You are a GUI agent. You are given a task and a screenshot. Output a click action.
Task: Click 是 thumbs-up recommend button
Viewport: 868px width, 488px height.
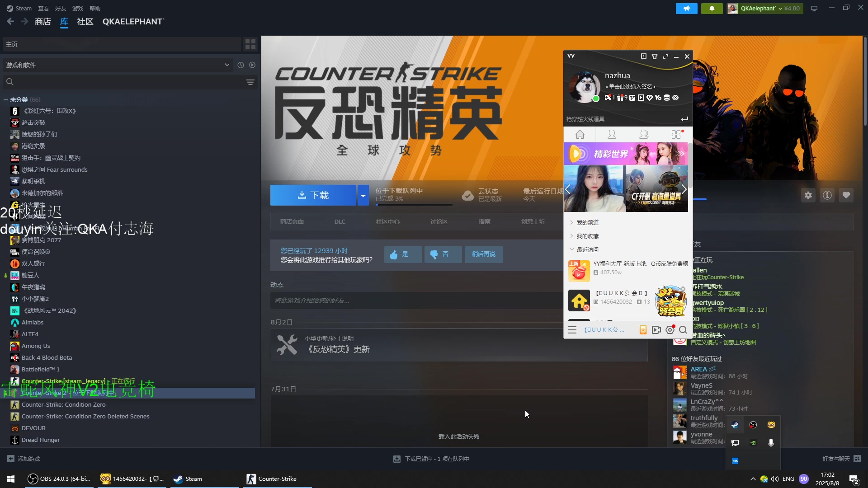coord(403,254)
